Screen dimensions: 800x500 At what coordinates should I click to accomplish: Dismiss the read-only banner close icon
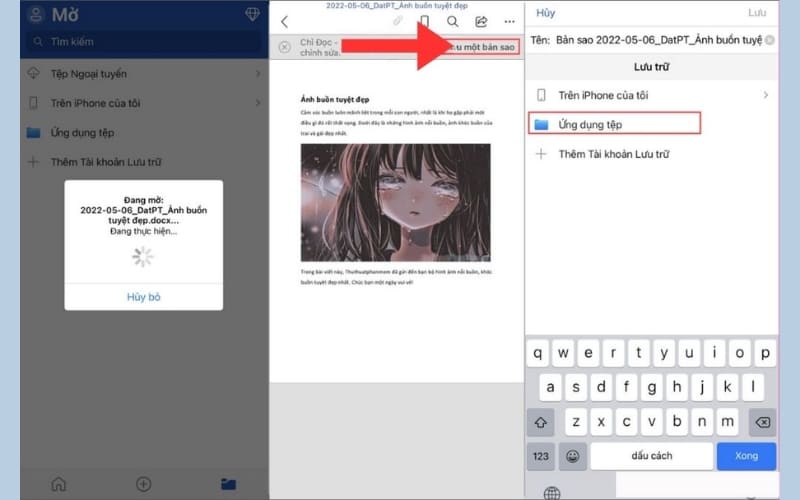click(285, 47)
